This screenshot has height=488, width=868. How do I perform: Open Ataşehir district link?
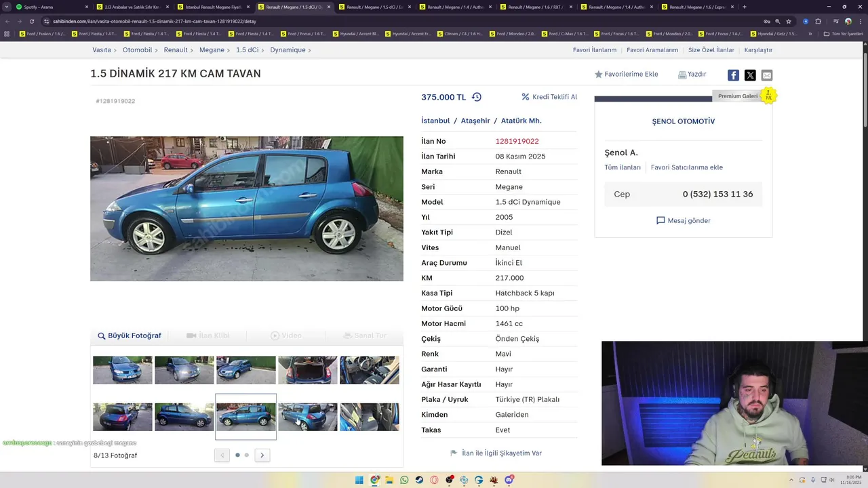[x=475, y=121]
